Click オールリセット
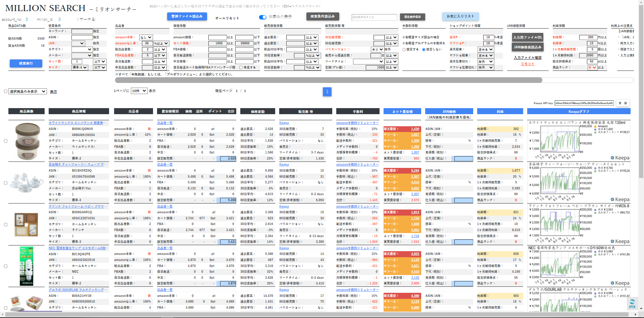 [x=227, y=18]
